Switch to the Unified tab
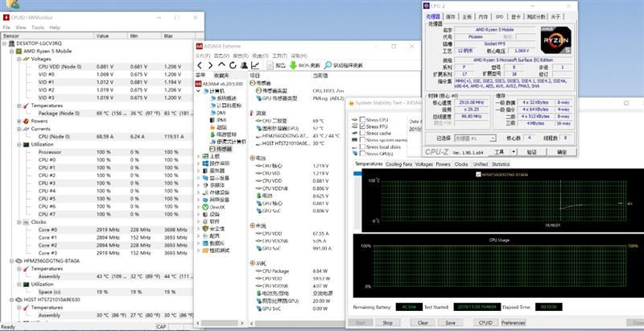 tap(480, 164)
